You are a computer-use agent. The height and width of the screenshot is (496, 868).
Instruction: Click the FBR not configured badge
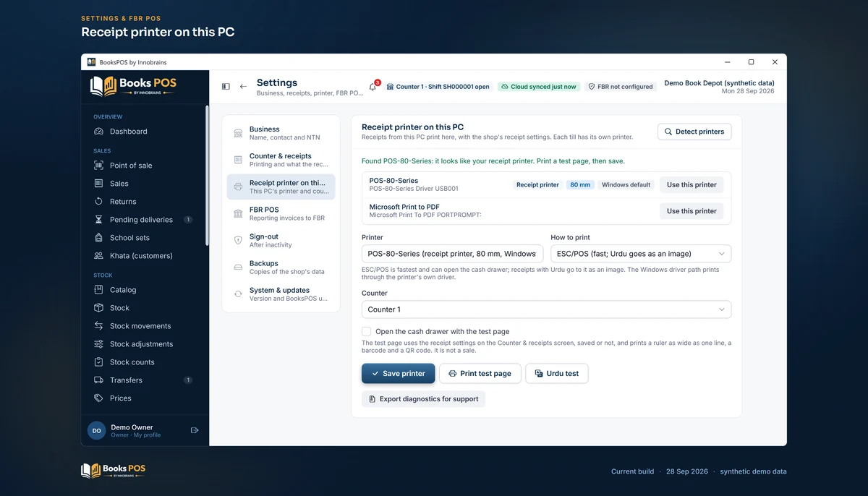pyautogui.click(x=621, y=87)
